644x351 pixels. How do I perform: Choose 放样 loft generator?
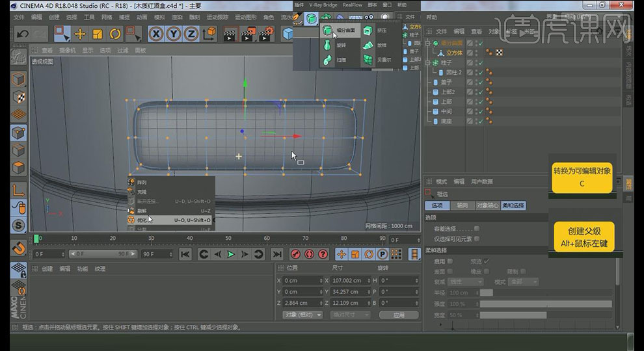coord(375,45)
